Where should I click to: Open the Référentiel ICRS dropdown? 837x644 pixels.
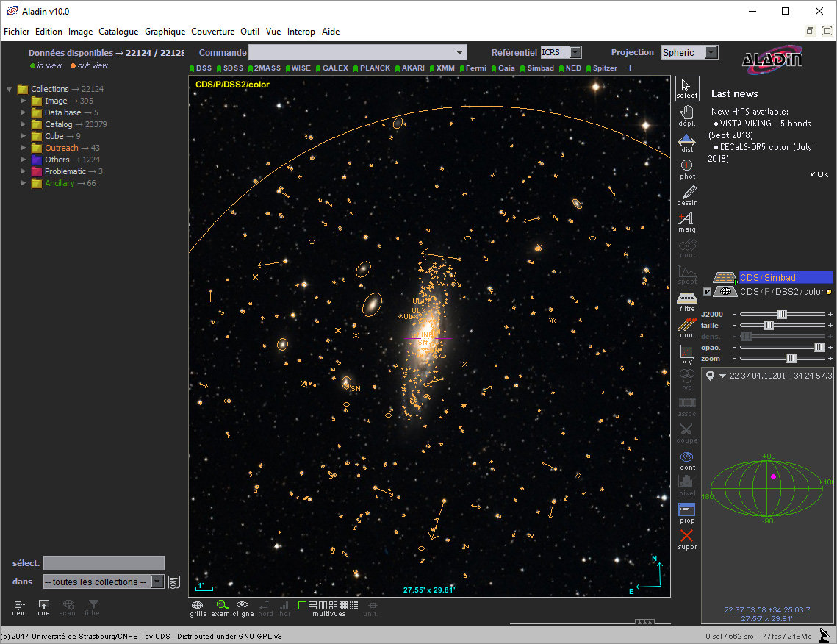(x=575, y=52)
